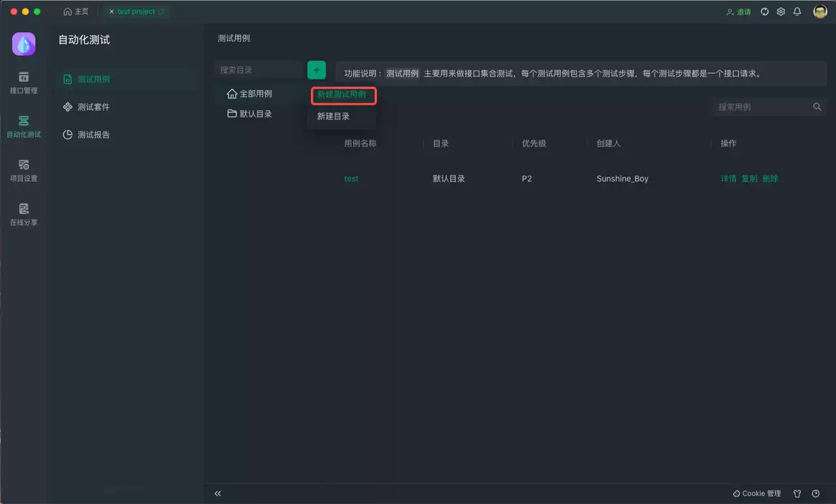Click 删除 link for the test case

(770, 179)
